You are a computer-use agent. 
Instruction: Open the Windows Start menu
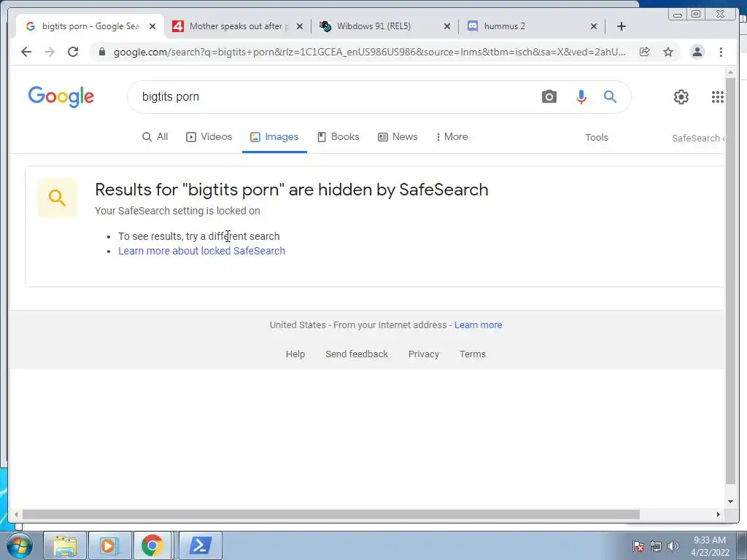point(20,545)
